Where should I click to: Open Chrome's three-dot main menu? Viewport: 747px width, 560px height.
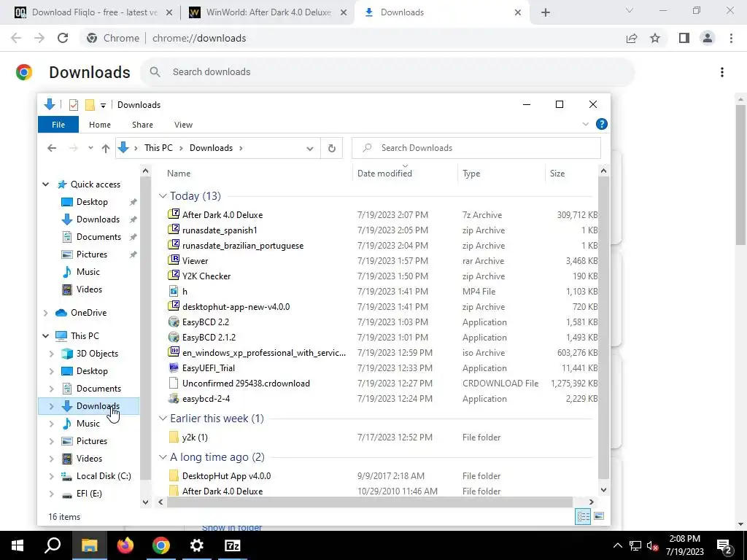[731, 38]
